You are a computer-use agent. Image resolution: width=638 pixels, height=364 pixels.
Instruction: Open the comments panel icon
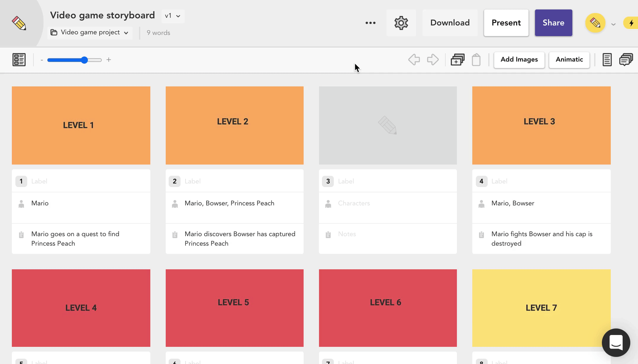(626, 59)
